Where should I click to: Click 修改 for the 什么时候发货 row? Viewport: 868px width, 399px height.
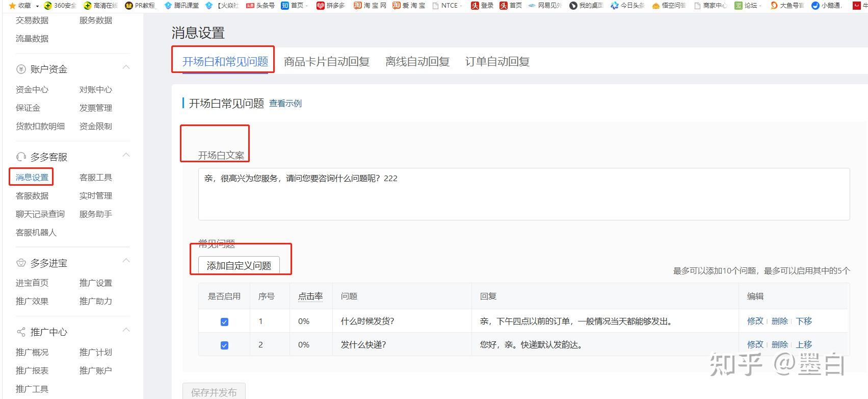tap(755, 321)
